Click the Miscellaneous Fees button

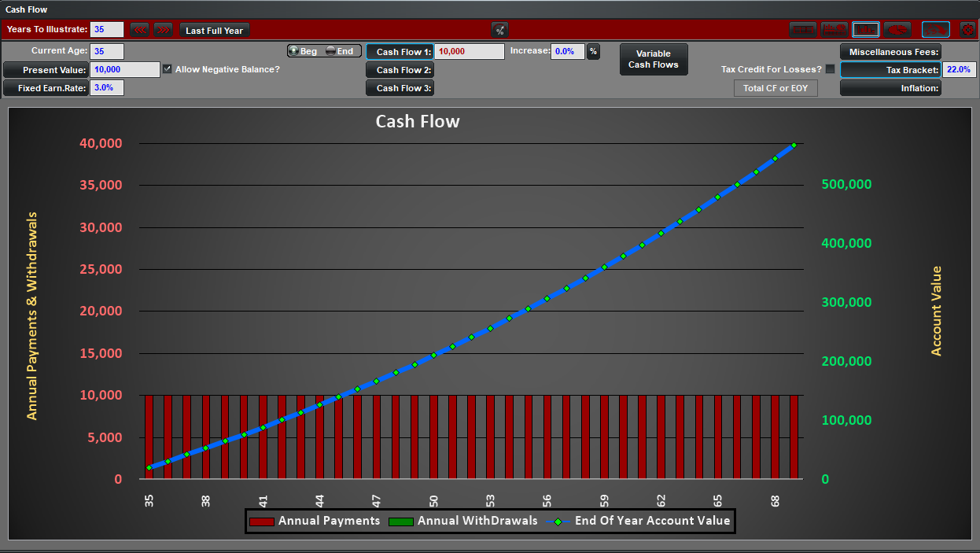point(890,51)
